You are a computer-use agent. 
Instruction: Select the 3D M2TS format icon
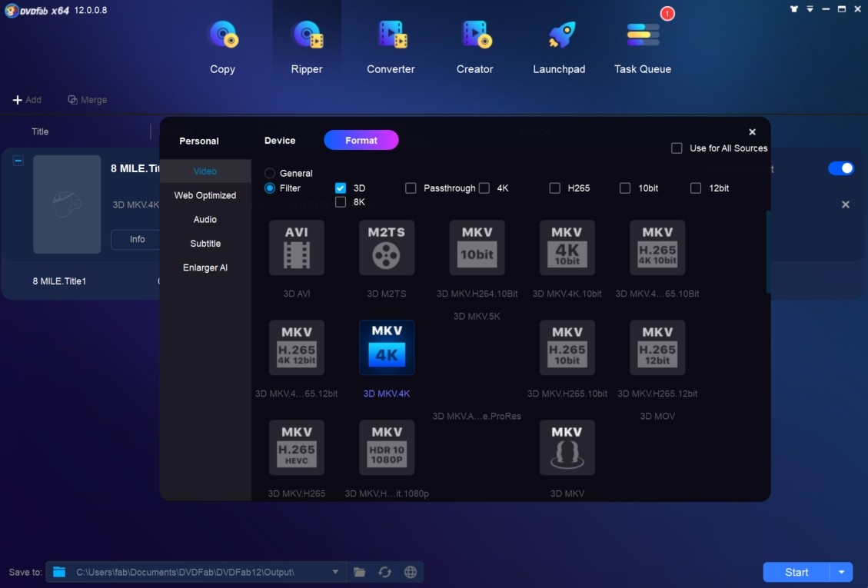(387, 247)
